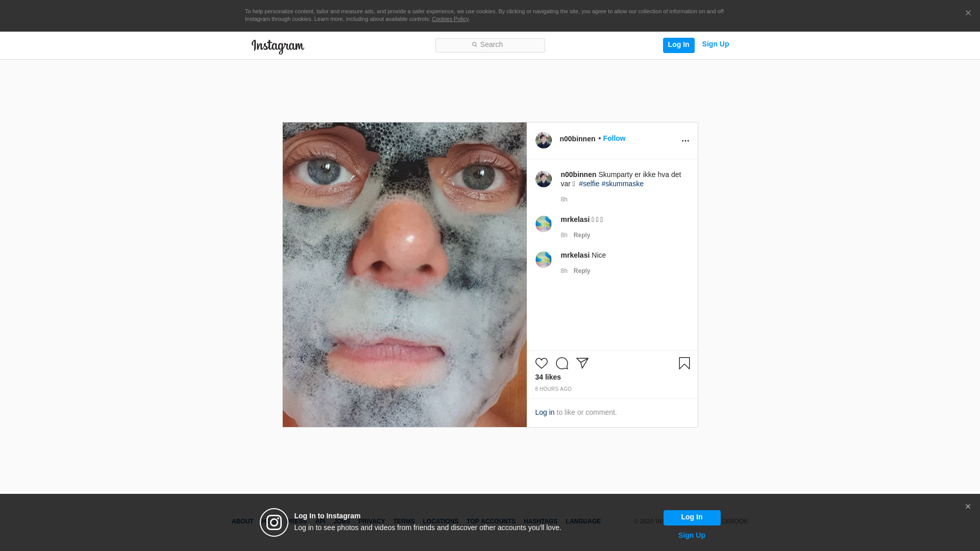Open the three-dot more options menu
This screenshot has width=980, height=551.
point(685,141)
